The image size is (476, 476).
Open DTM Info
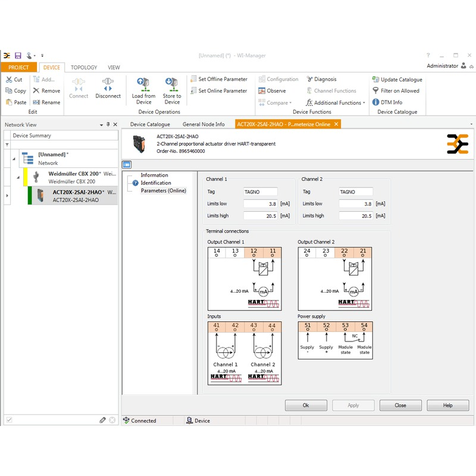pos(387,102)
